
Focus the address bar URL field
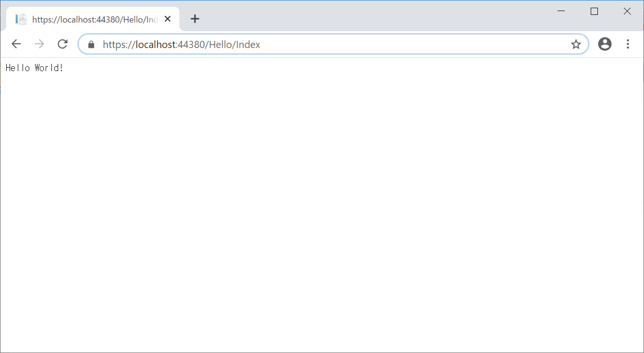333,44
